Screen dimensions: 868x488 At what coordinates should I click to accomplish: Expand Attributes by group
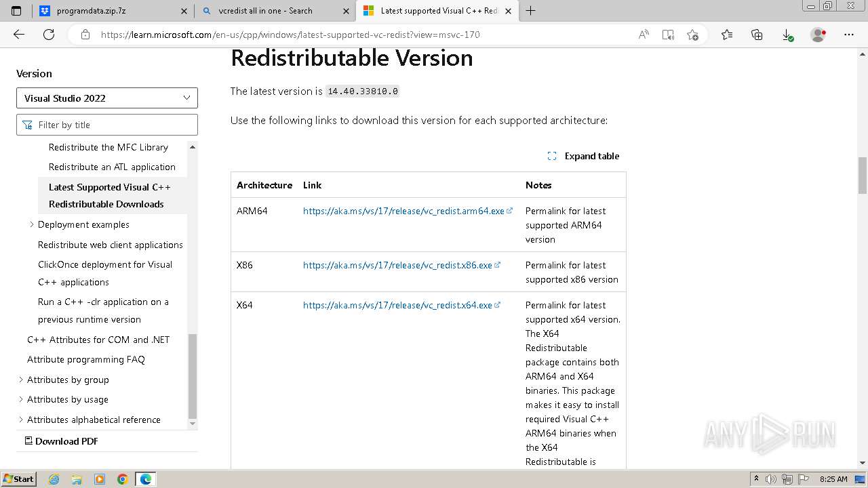[x=20, y=380]
